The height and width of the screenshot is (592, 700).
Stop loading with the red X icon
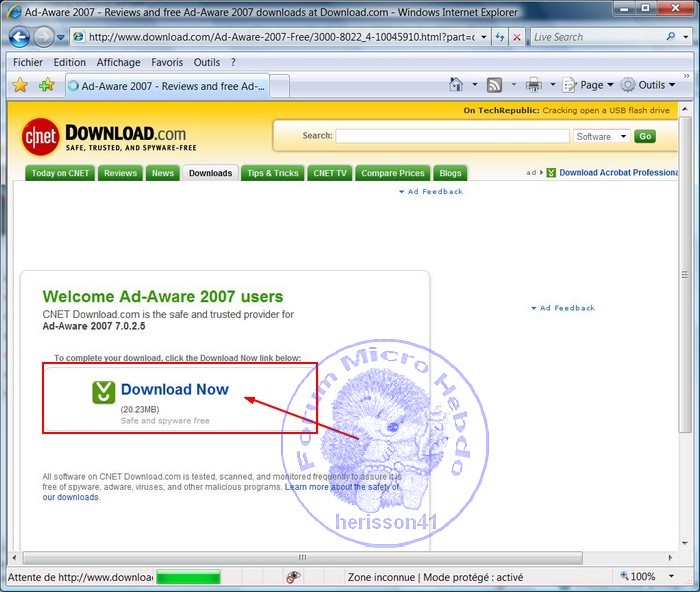click(517, 38)
